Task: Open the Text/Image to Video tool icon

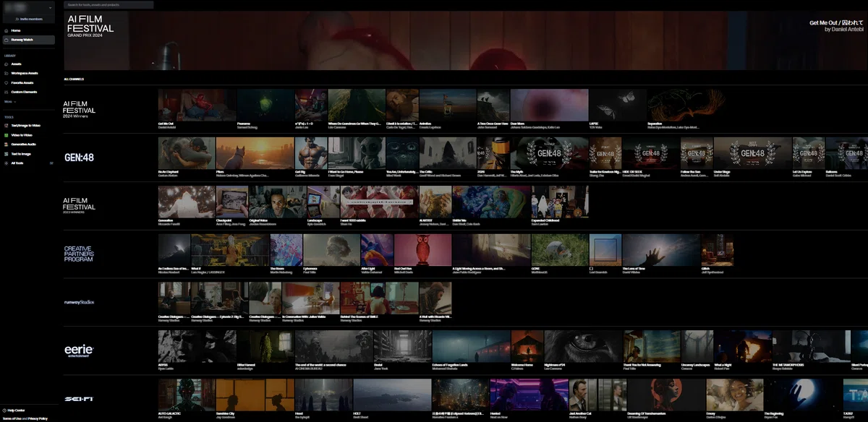Action: tap(6, 126)
